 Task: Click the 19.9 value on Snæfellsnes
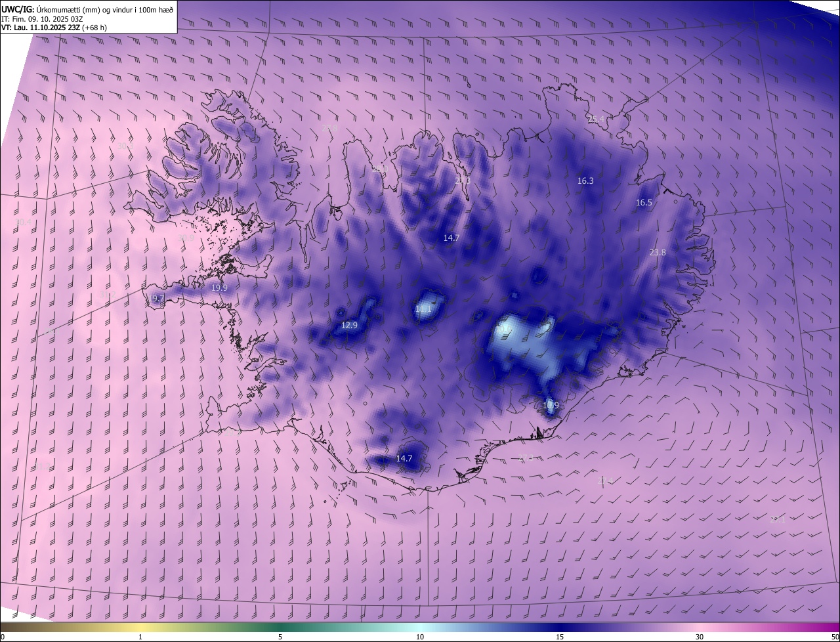click(219, 288)
